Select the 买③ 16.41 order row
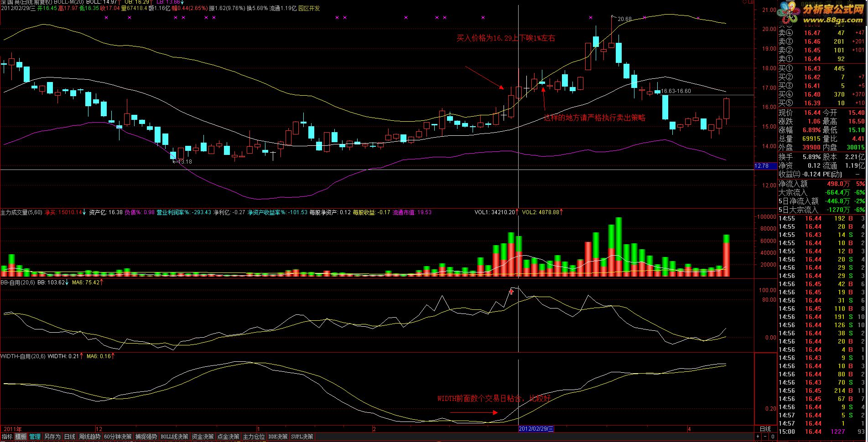 (x=821, y=86)
